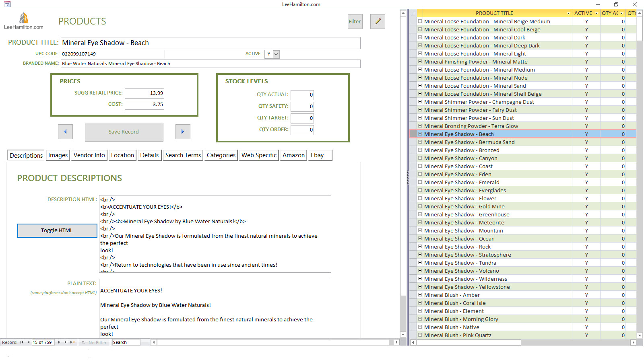Select Mineral Finishing Powder - Mineral Matte cell
The width and height of the screenshot is (644, 362).
497,62
